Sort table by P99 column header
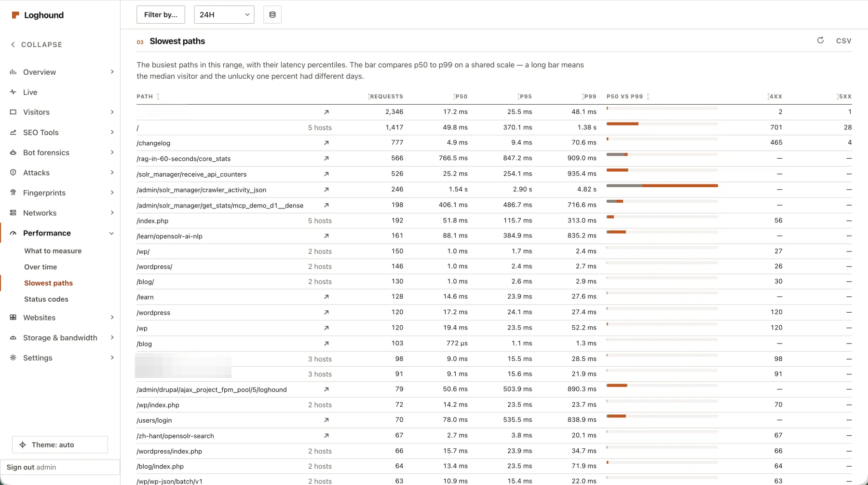 (x=589, y=97)
